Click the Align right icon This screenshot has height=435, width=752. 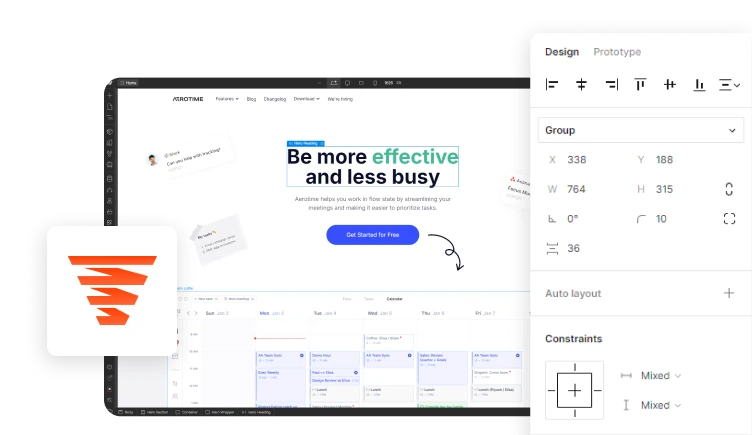pyautogui.click(x=611, y=85)
